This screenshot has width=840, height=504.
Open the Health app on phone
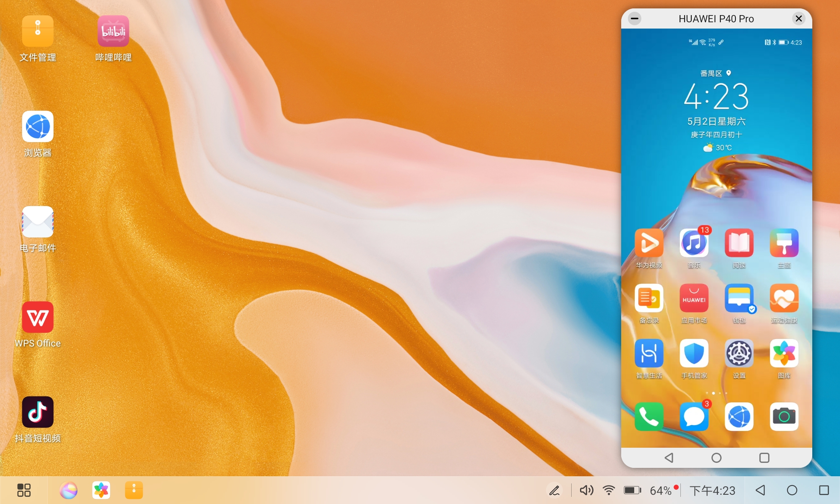point(784,298)
